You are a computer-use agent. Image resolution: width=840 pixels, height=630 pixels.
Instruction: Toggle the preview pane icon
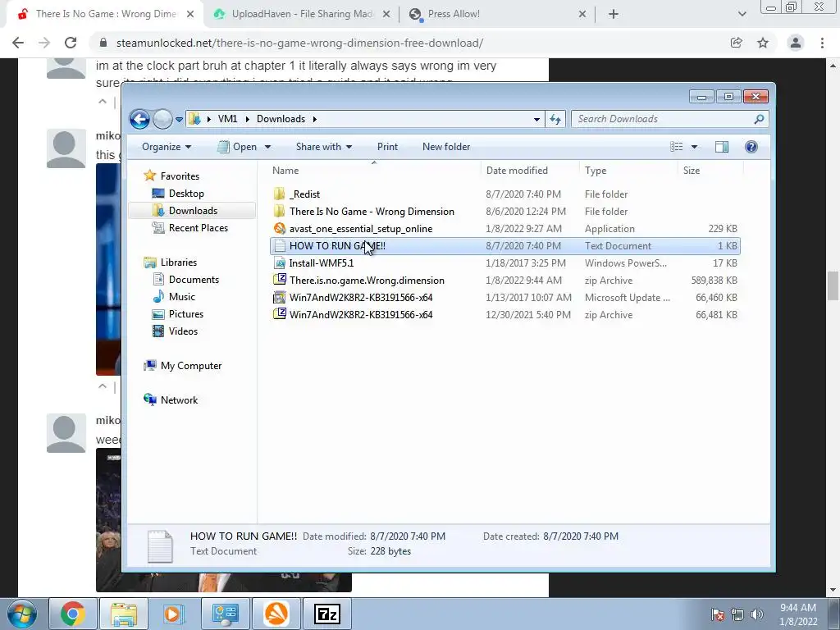(722, 147)
